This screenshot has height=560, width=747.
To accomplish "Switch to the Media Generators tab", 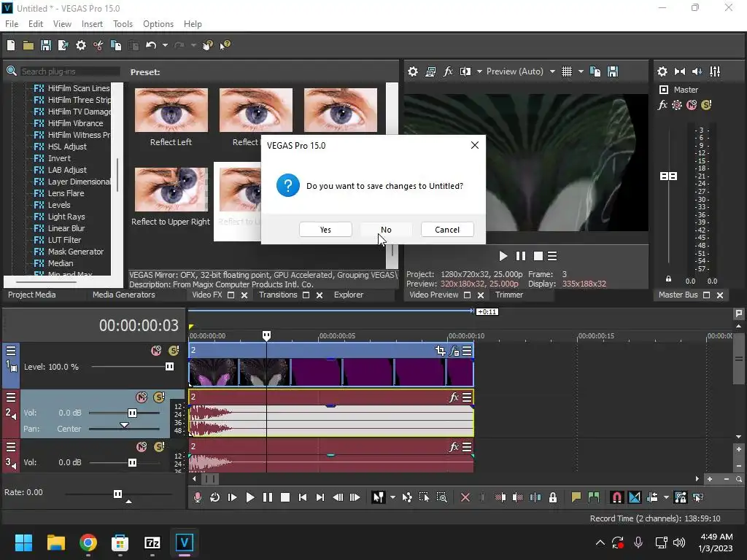I will [124, 295].
